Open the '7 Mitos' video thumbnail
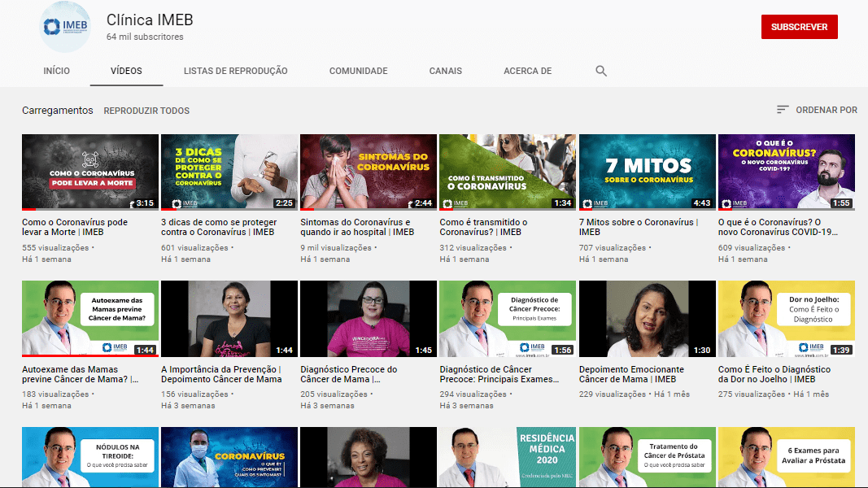 (x=647, y=172)
